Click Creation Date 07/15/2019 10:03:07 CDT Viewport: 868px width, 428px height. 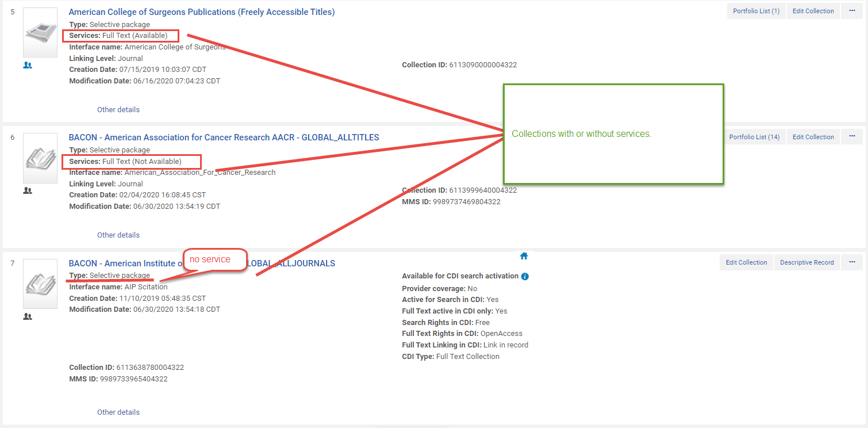(x=138, y=70)
